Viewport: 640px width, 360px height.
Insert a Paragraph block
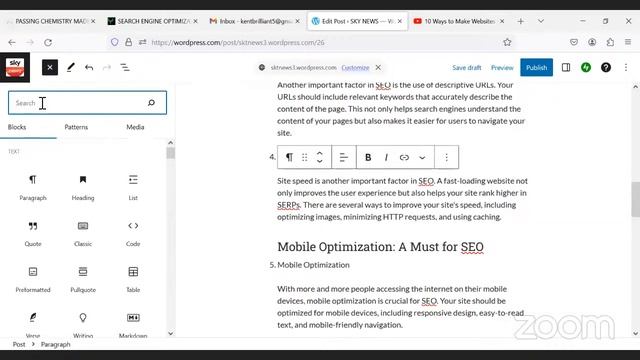point(33,187)
